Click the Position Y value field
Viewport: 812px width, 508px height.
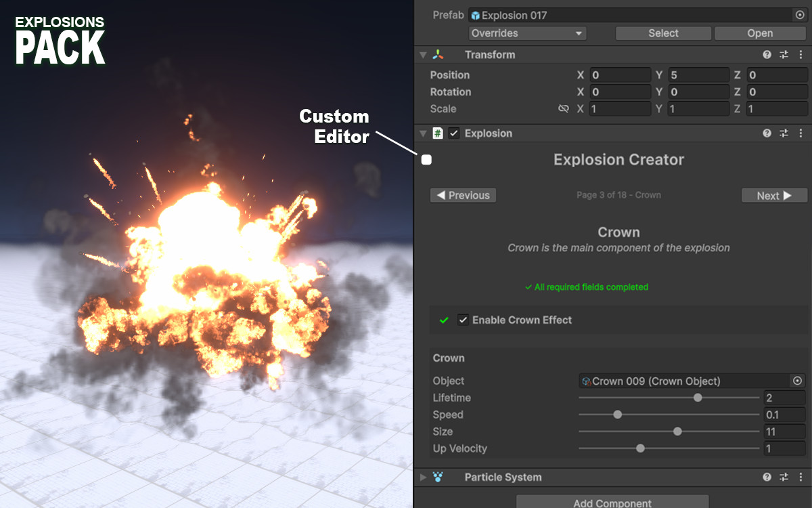698,75
